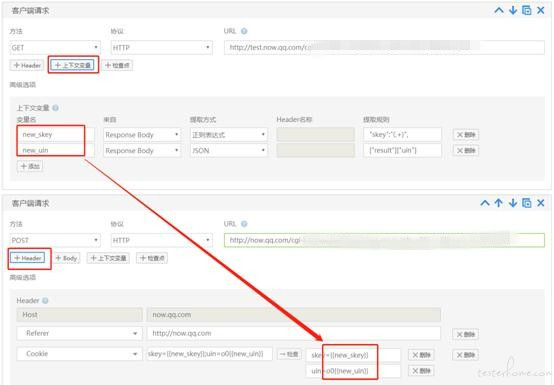Click arrow button beside Cookie value
This screenshot has height=385, width=554.
[x=289, y=354]
